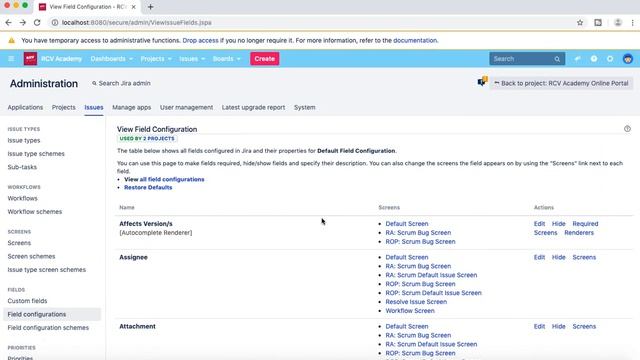Open Workflow schemes in sidebar
This screenshot has width=640, height=360.
click(35, 212)
